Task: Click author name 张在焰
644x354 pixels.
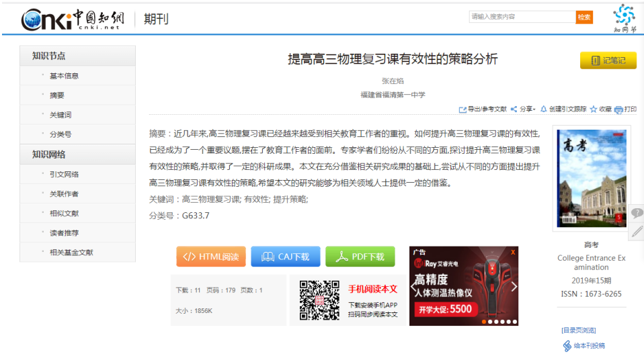Action: pyautogui.click(x=393, y=81)
